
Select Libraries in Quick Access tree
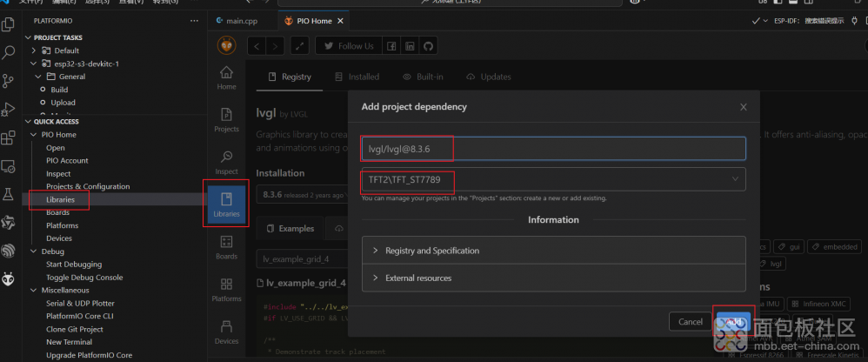tap(60, 199)
